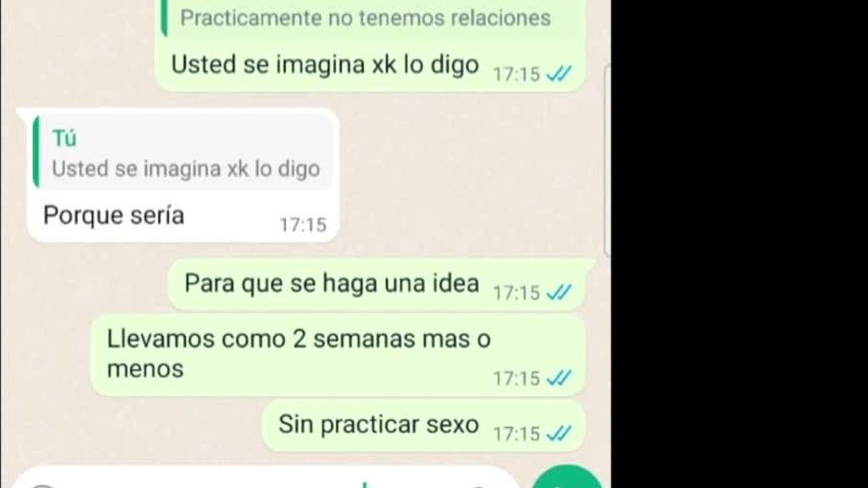Select the 'Sin practicar sexo' message
The height and width of the screenshot is (488, 868).
point(423,426)
